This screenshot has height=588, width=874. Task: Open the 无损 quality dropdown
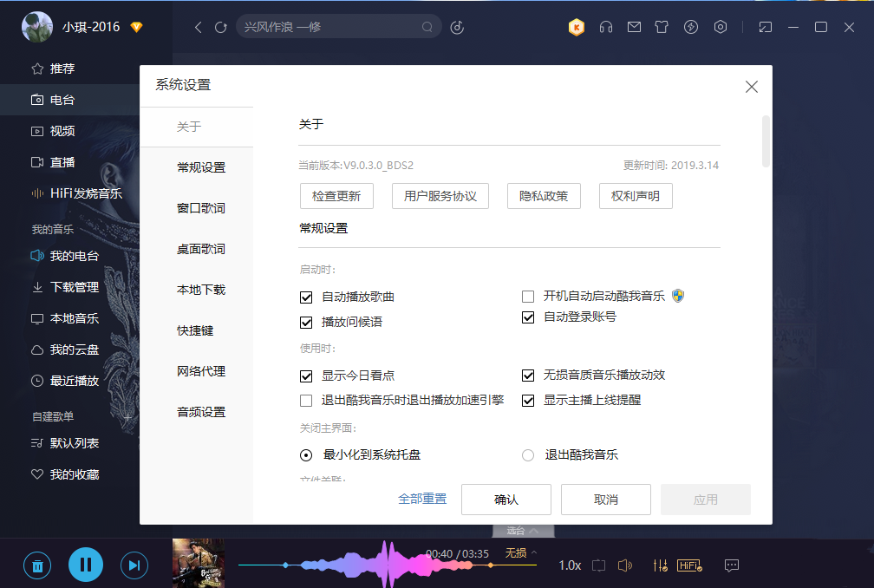click(520, 553)
